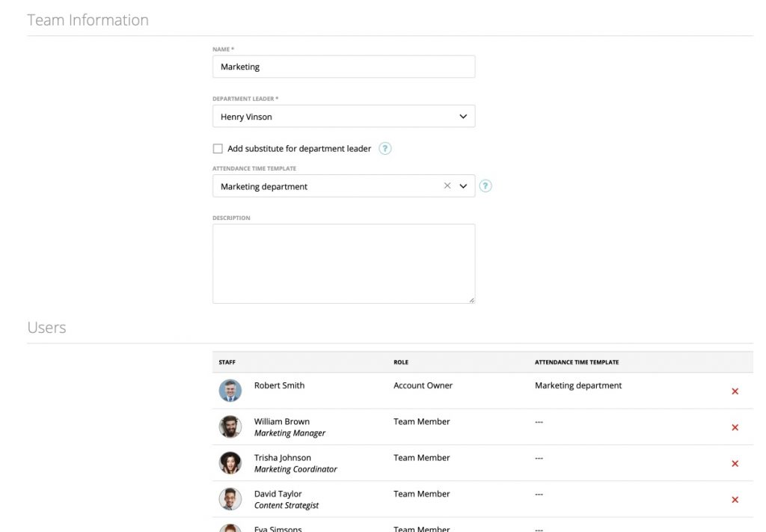This screenshot has width=766, height=532.
Task: Edit the team Name field
Action: click(x=343, y=67)
